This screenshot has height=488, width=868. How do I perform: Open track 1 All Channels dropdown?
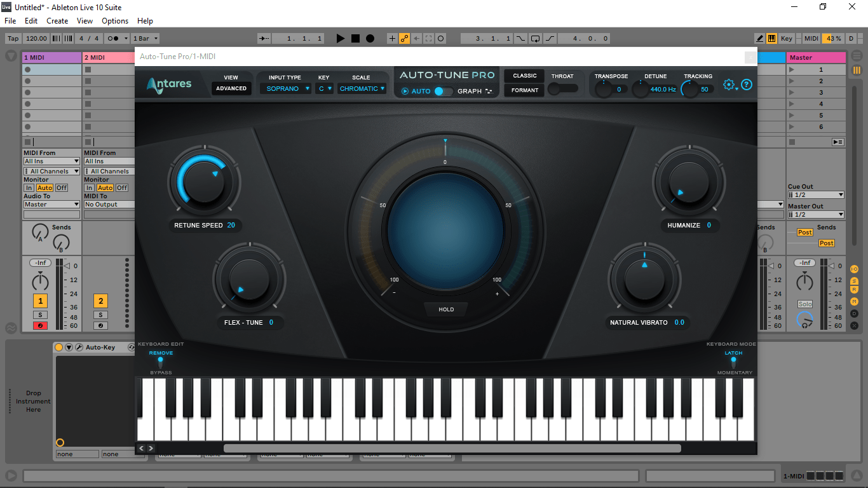(51, 172)
